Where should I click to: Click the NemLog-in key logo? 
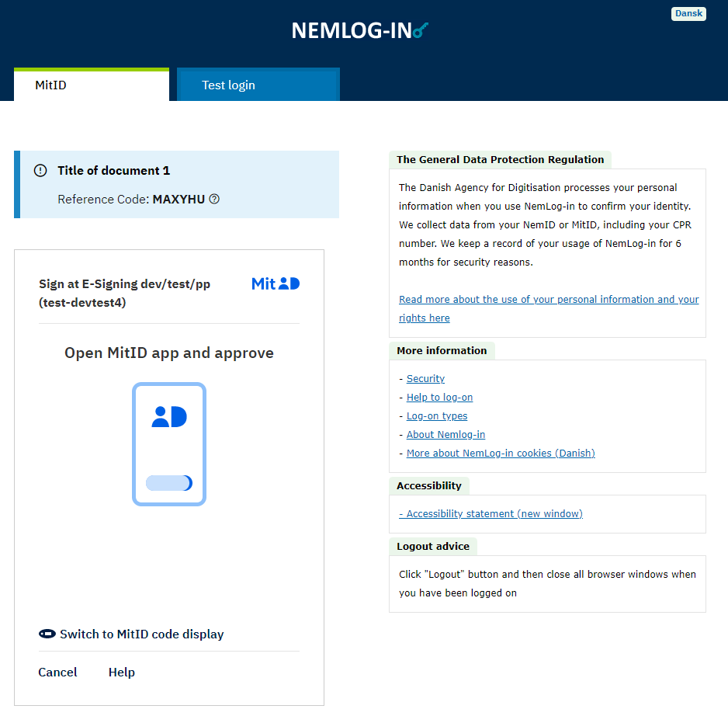click(x=360, y=30)
